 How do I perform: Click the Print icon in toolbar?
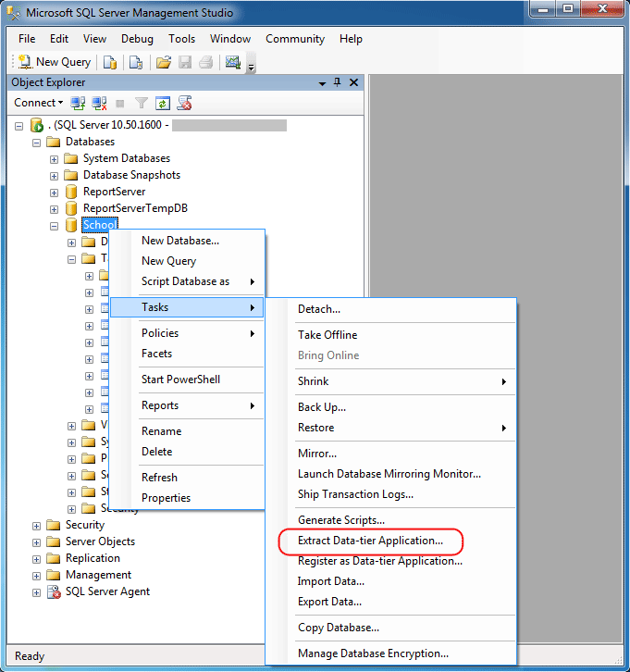(x=206, y=63)
